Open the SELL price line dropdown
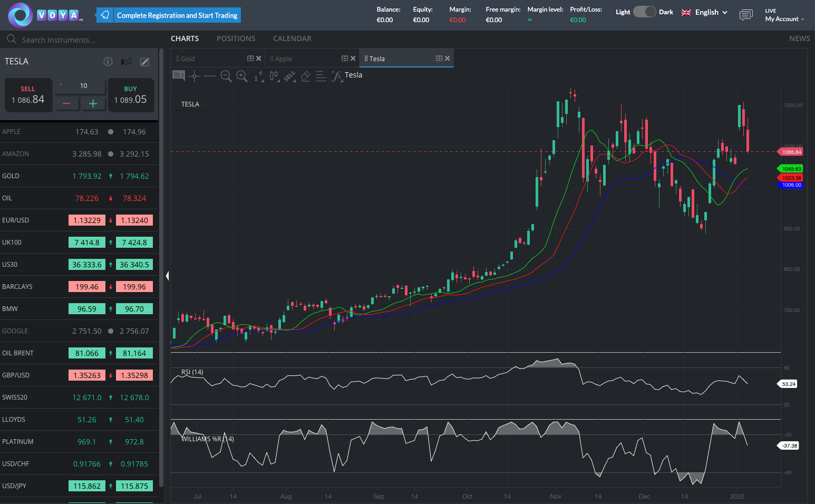The width and height of the screenshot is (815, 504). (x=289, y=76)
